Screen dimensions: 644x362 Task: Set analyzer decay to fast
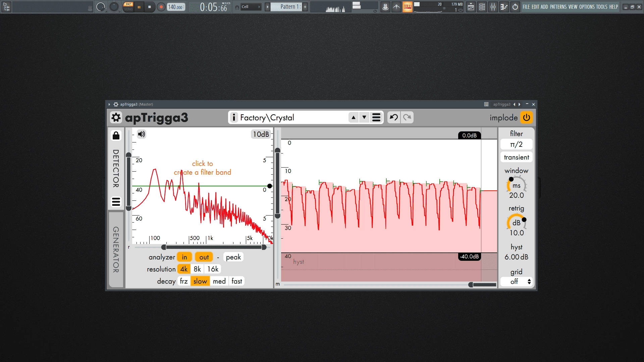pos(237,281)
